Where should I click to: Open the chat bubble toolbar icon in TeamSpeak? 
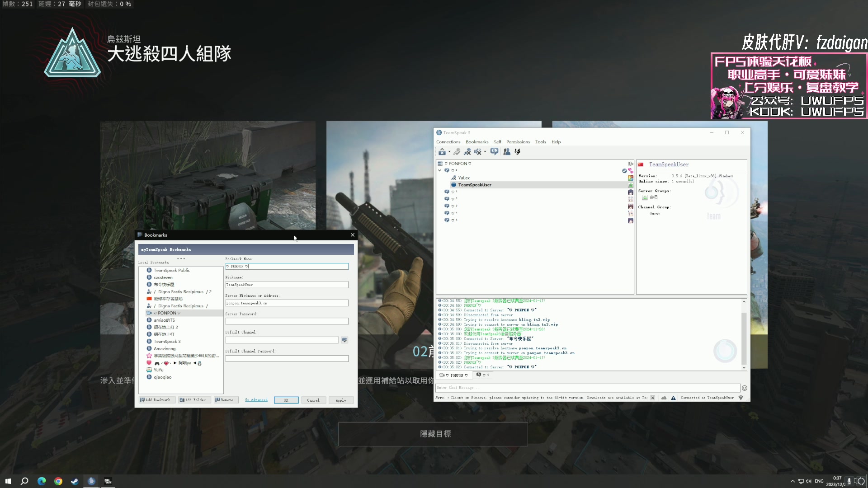tap(494, 152)
